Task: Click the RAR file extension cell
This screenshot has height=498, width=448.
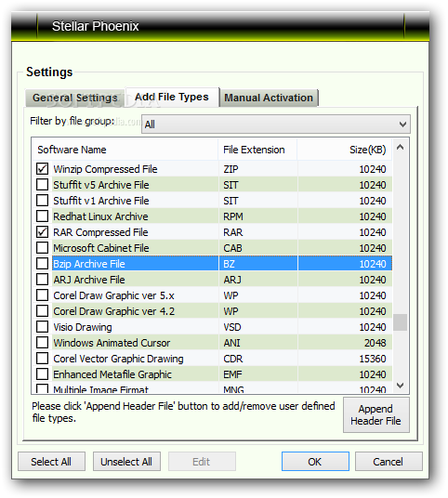Action: coord(233,232)
